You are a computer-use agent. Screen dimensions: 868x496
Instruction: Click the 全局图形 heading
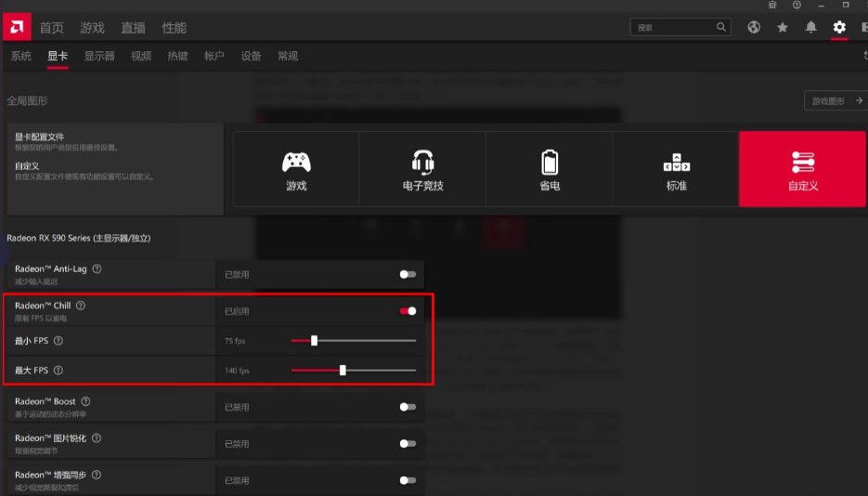pyautogui.click(x=27, y=100)
